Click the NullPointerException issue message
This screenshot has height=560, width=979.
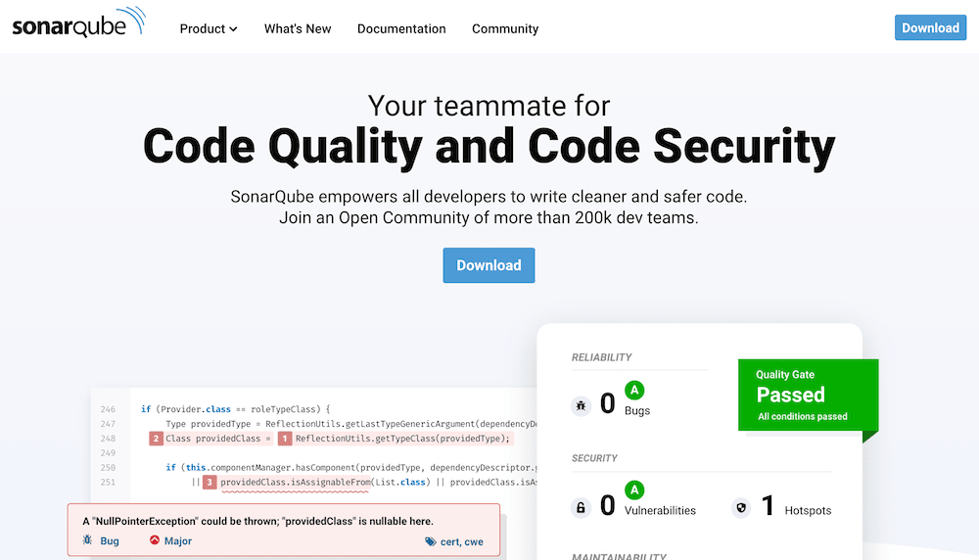pos(257,521)
